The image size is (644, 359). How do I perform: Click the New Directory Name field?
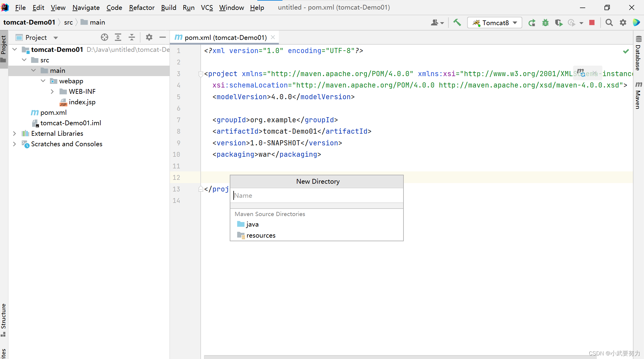coord(317,196)
